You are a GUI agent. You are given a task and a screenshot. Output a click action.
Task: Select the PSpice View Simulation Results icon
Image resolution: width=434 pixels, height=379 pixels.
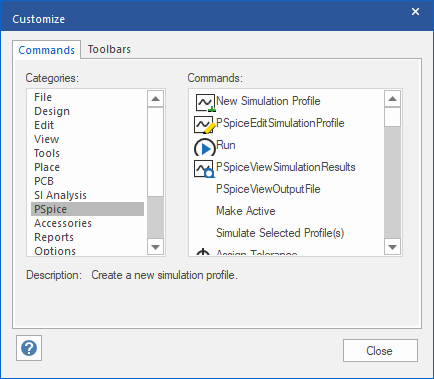pos(204,169)
